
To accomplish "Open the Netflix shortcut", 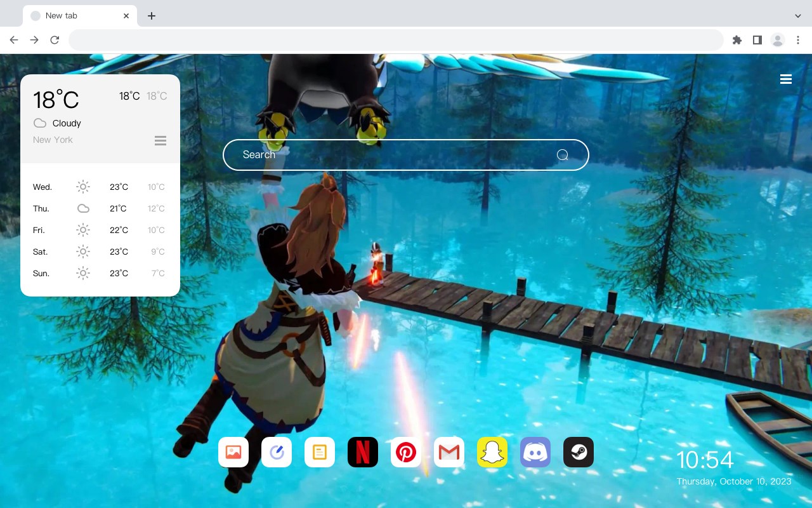I will [x=363, y=452].
